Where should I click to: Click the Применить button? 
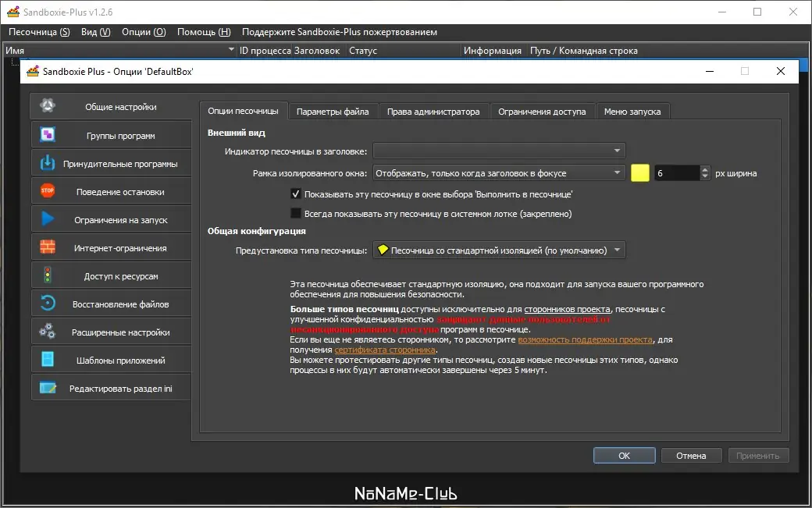coord(758,455)
